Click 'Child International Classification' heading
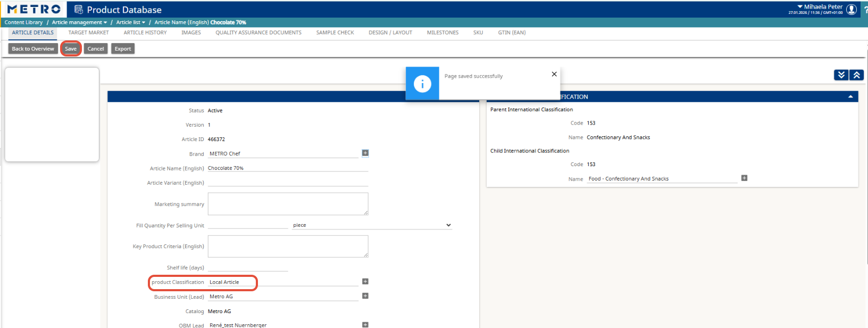 coord(530,151)
